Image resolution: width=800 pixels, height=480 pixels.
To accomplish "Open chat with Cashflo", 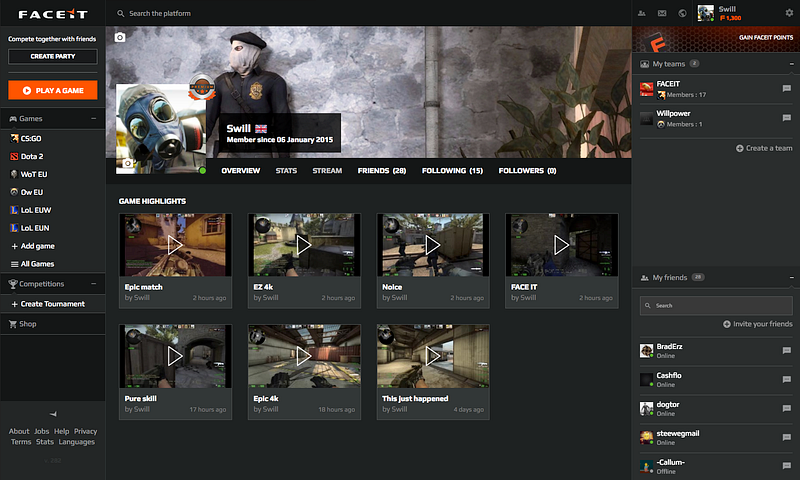I will click(x=787, y=380).
